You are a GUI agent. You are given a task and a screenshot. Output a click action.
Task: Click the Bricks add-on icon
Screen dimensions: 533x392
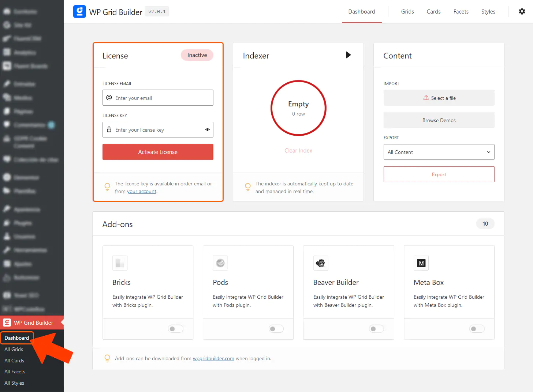[x=120, y=263]
